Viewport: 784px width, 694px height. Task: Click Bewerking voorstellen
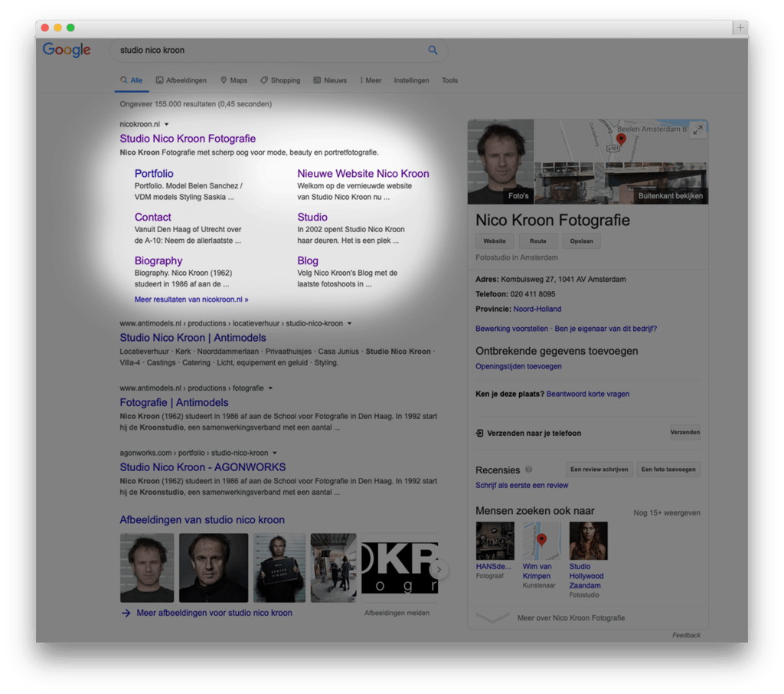tap(511, 329)
